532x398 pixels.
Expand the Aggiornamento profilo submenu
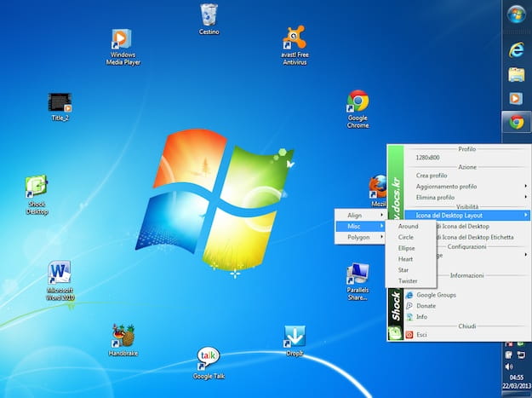point(446,186)
